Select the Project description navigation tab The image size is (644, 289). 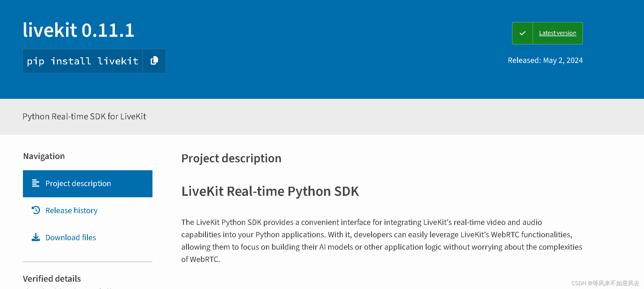point(88,183)
